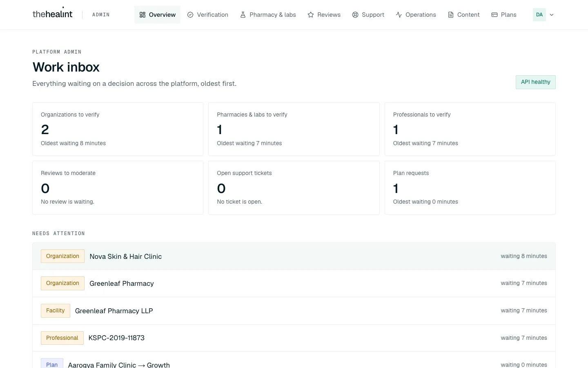Click the Operations activity pulse icon
This screenshot has width=588, height=368.
pyautogui.click(x=399, y=15)
